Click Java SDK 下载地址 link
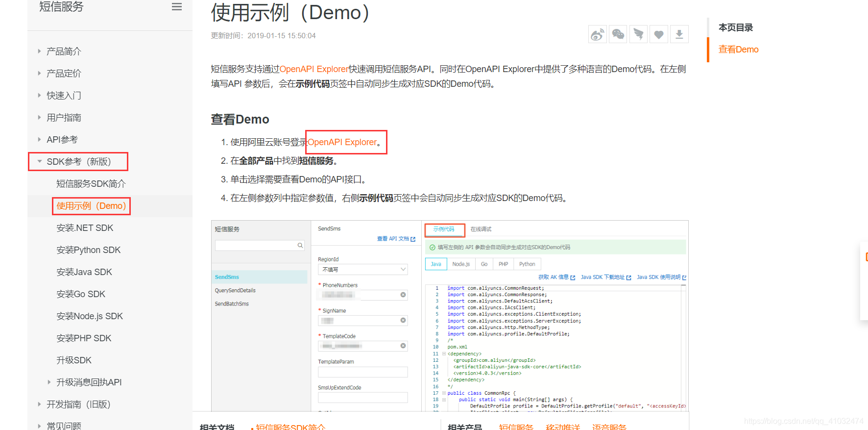Viewport: 868px width, 430px height. click(606, 277)
